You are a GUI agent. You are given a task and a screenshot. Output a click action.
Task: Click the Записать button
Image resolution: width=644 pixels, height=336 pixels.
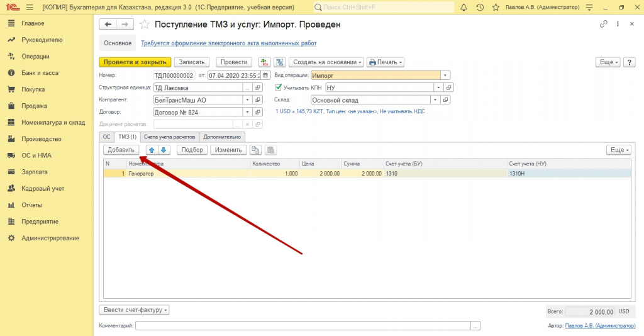coord(191,62)
